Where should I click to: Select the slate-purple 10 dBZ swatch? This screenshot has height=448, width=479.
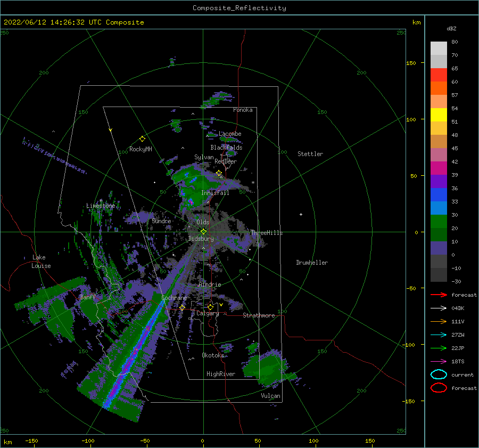coord(439,248)
